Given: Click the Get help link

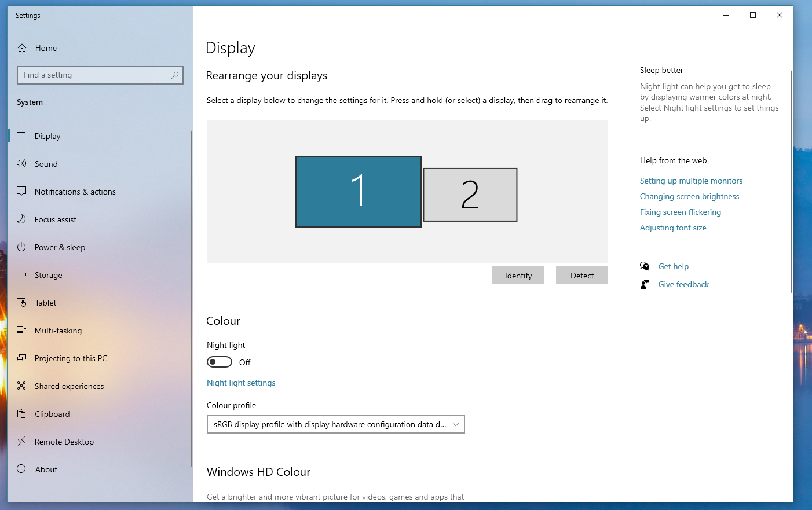Looking at the screenshot, I should (x=674, y=266).
